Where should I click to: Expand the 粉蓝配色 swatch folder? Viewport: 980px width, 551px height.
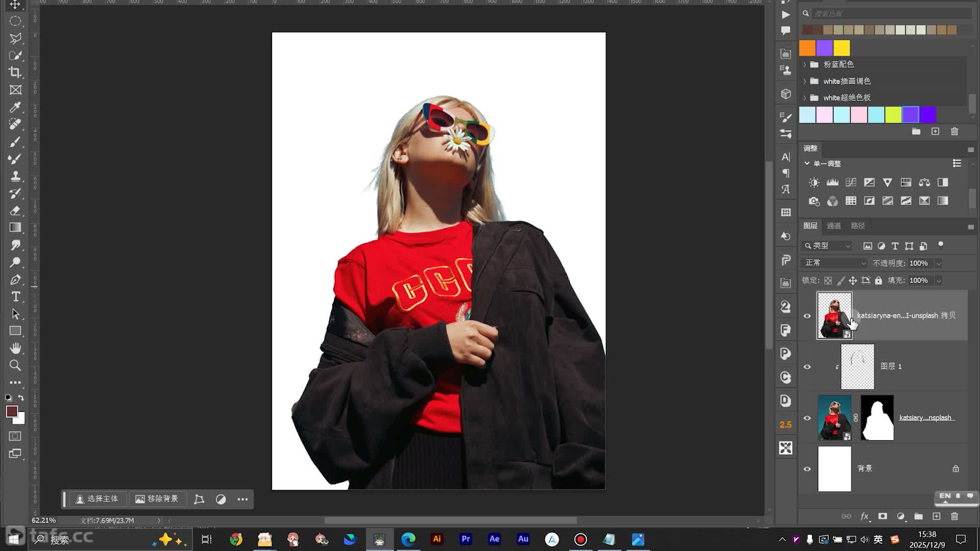(x=805, y=64)
